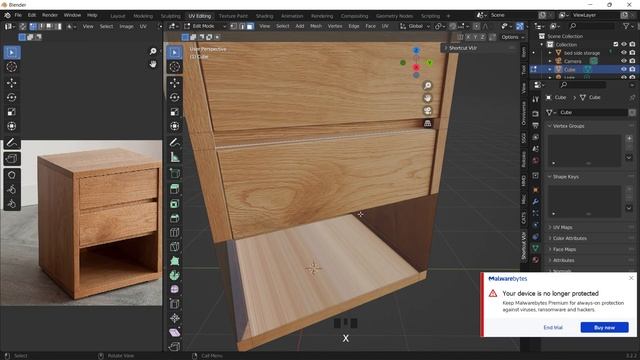Choose the Scale tool in UV editor
This screenshot has width=640, height=360.
tap(11, 112)
